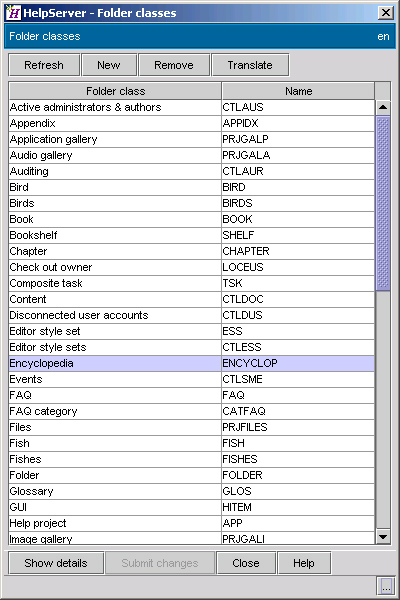Open Help for this dialog

coord(304,563)
